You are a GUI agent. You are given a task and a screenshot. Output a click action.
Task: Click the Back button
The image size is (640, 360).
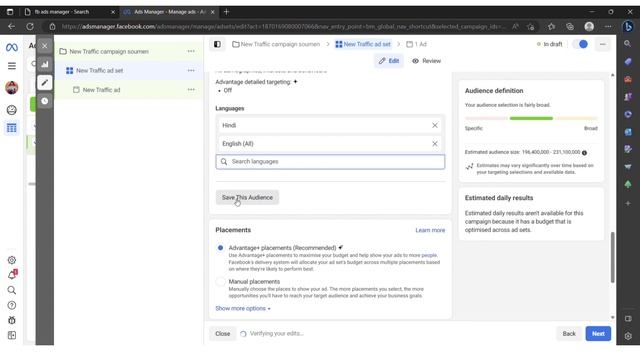(x=569, y=333)
